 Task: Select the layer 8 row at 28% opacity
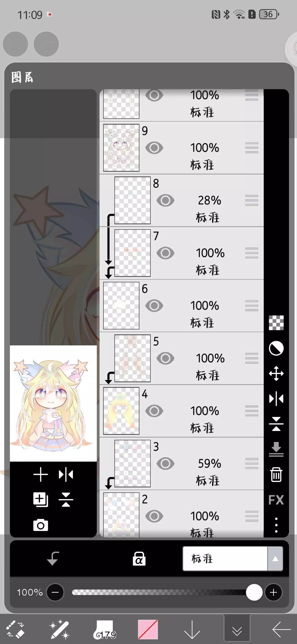pyautogui.click(x=182, y=200)
